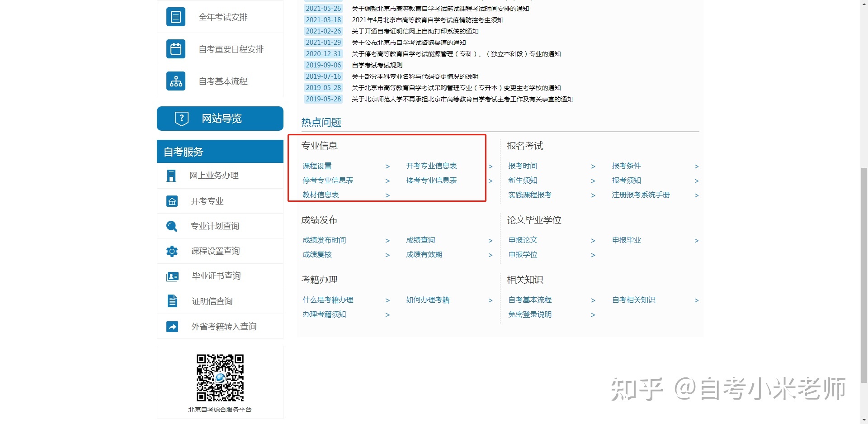868x424 pixels.
Task: Open 成绩复核 link
Action: (317, 255)
